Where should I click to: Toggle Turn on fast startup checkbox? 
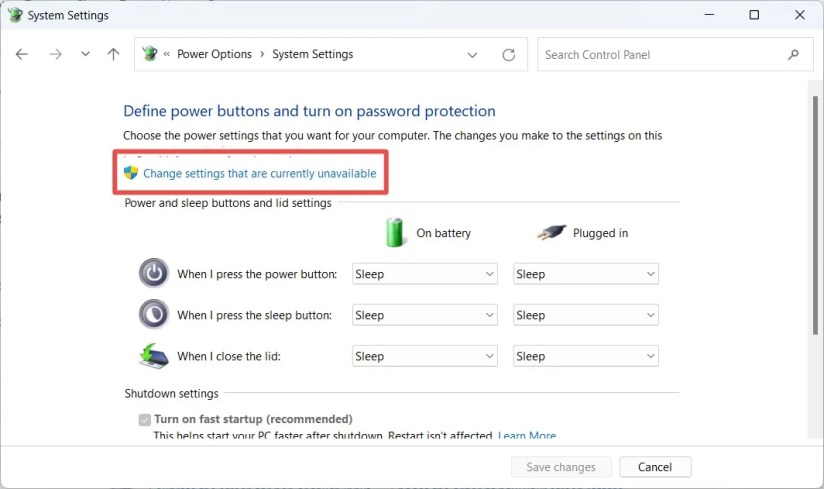145,419
